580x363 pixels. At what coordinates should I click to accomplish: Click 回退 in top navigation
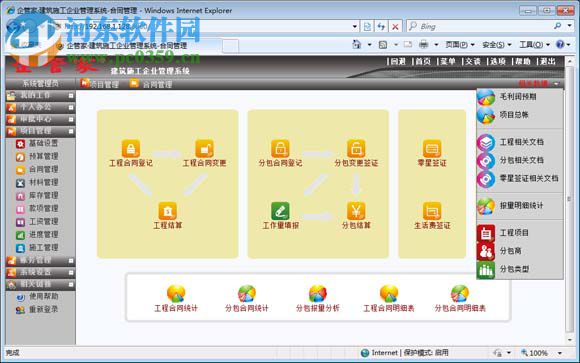click(398, 61)
